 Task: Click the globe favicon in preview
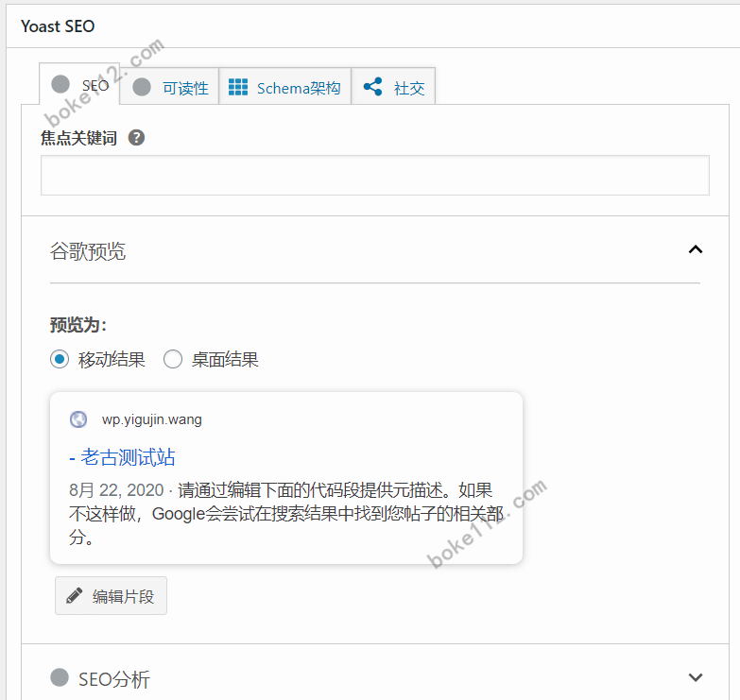click(x=78, y=418)
